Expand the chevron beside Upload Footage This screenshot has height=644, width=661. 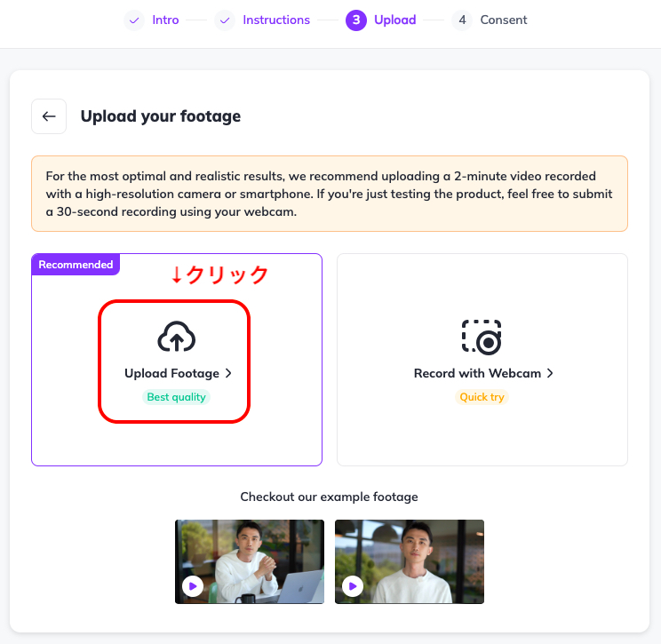pyautogui.click(x=228, y=374)
